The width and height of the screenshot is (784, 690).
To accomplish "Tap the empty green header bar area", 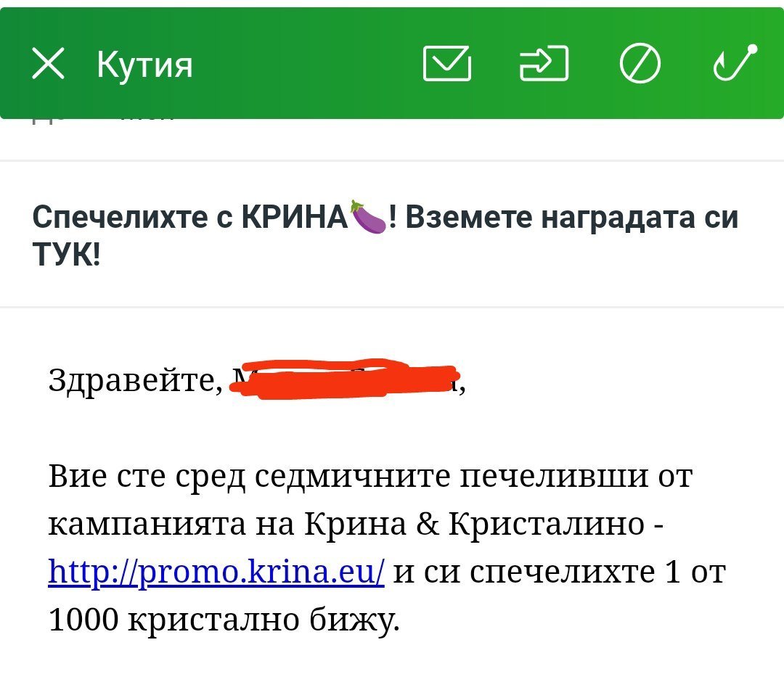I will coord(305,64).
